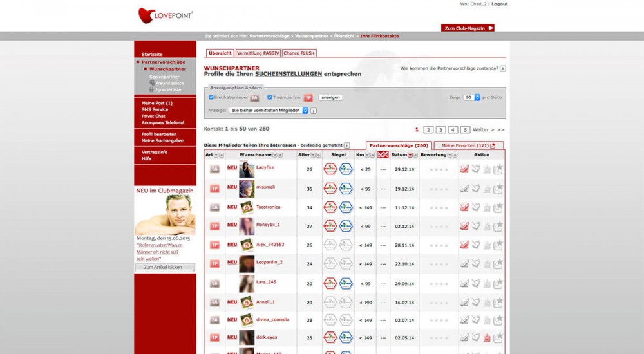Switch to the Vermittlung PASSIV tab
644x354 pixels.
click(258, 53)
